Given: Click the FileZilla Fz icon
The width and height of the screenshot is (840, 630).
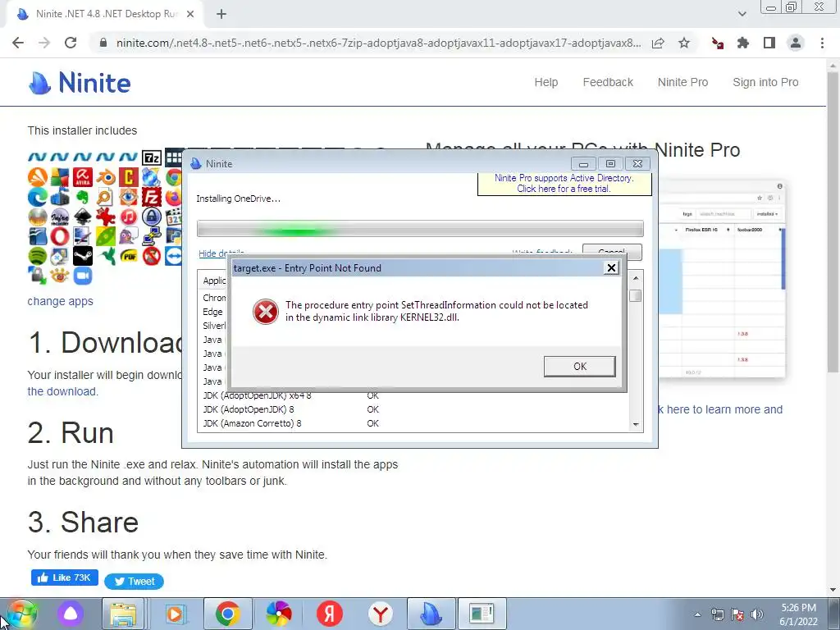Looking at the screenshot, I should click(152, 197).
